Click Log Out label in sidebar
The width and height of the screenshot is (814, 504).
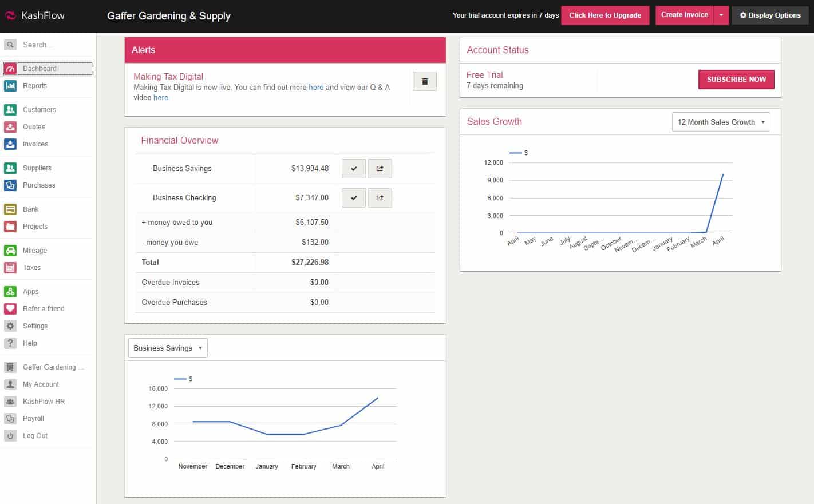(x=35, y=436)
